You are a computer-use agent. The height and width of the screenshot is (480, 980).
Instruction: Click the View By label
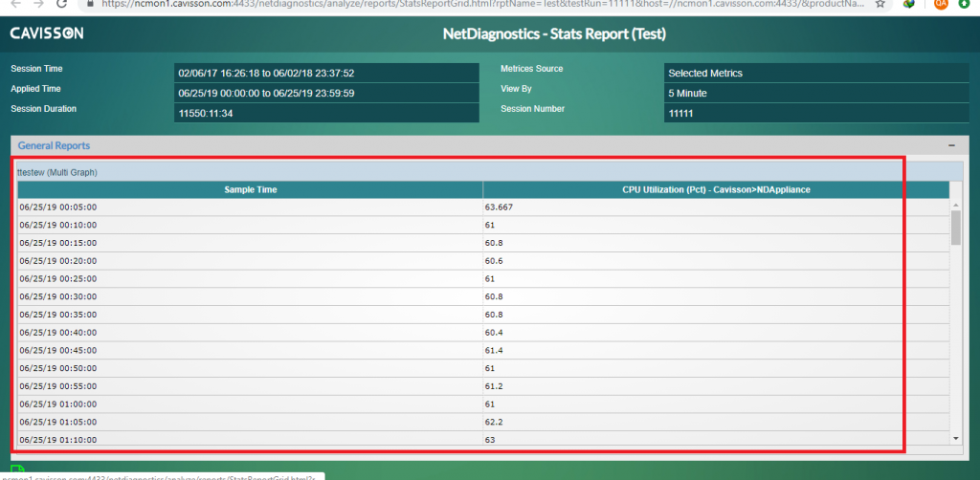[x=516, y=89]
